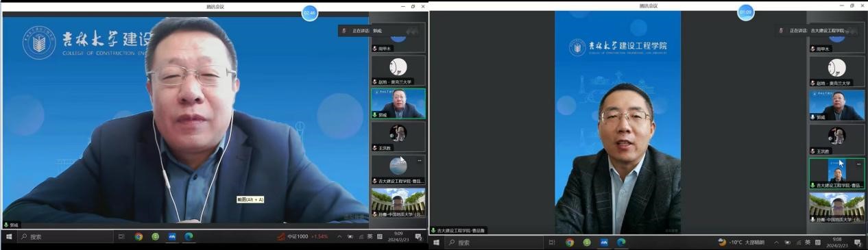Click the Task View icon in right taskbar

click(x=552, y=242)
